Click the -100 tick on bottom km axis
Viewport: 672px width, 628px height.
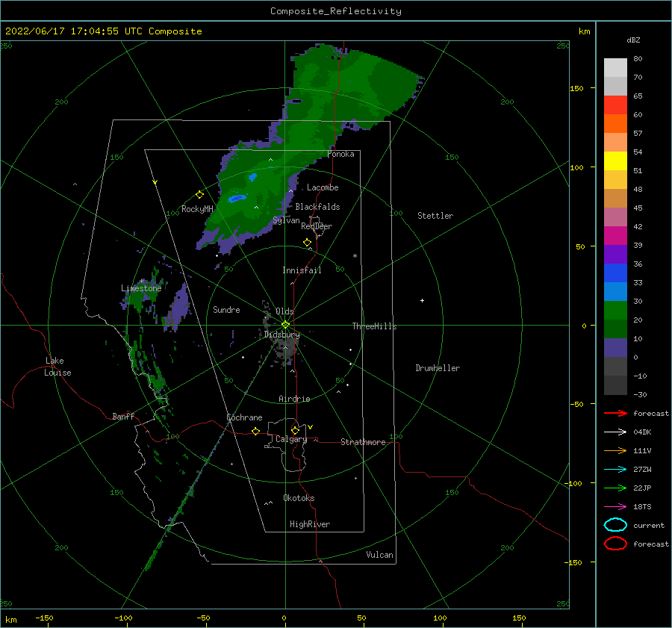click(123, 618)
